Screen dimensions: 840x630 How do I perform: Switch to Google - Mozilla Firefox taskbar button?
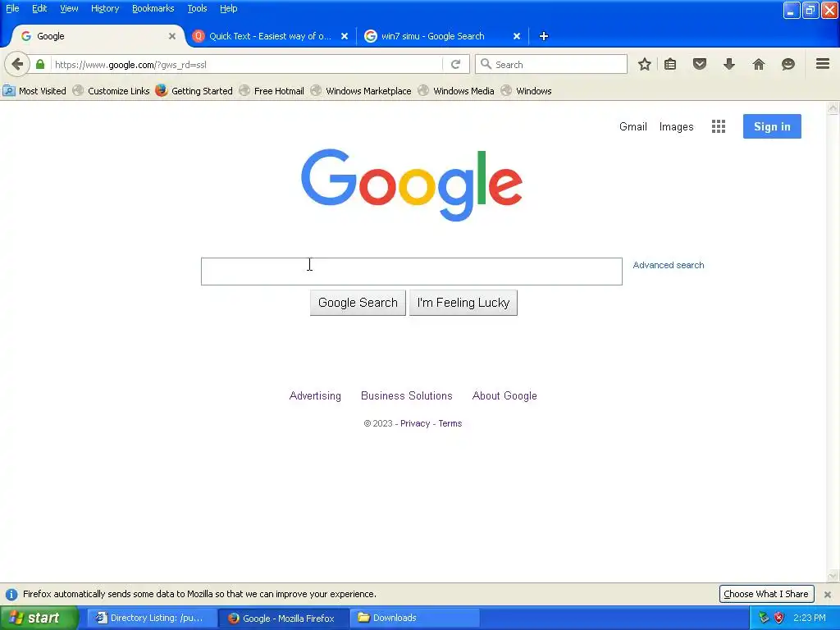[283, 618]
